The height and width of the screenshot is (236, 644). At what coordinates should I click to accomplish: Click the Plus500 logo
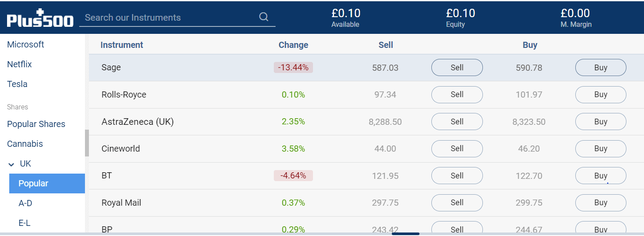coord(40,18)
